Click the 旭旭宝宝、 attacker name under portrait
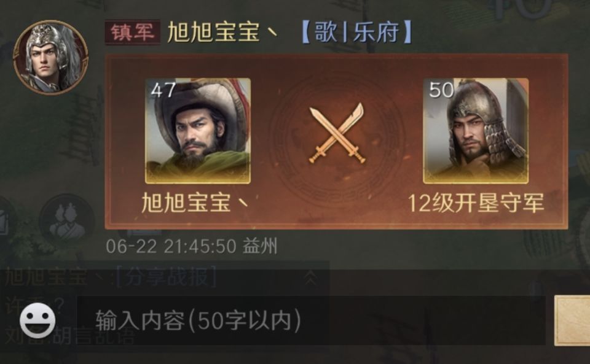The width and height of the screenshot is (590, 364). pos(195,203)
